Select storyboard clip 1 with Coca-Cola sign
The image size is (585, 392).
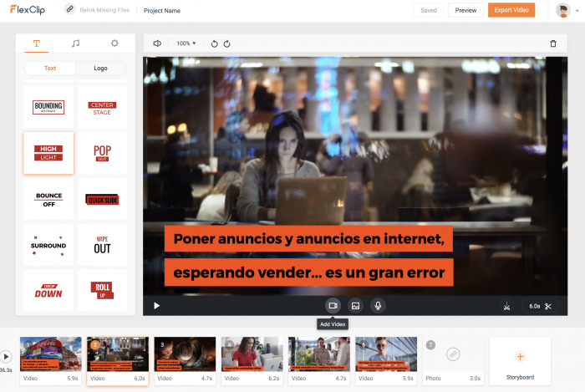(x=51, y=361)
